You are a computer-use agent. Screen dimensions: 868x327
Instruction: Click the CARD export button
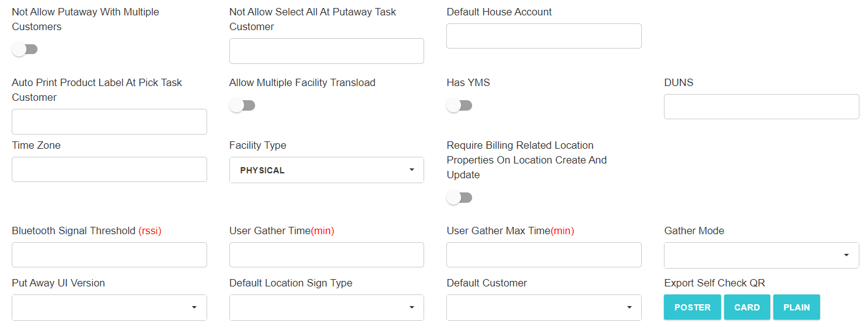[747, 307]
